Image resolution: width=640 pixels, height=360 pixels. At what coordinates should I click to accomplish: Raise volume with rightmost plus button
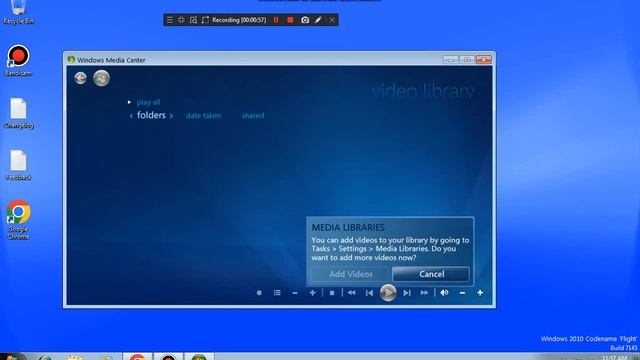click(x=480, y=293)
